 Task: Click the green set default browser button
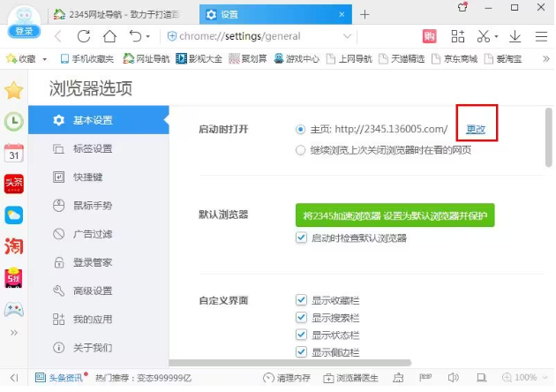394,215
